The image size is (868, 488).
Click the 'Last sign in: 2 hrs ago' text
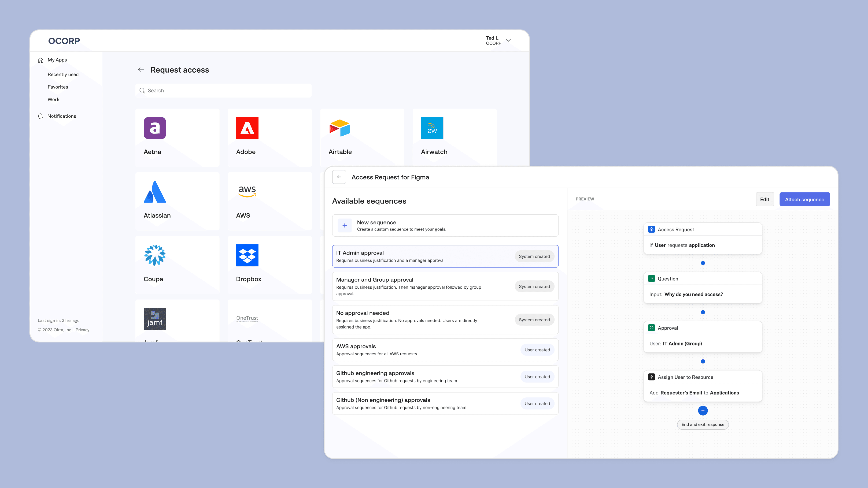pos(59,320)
